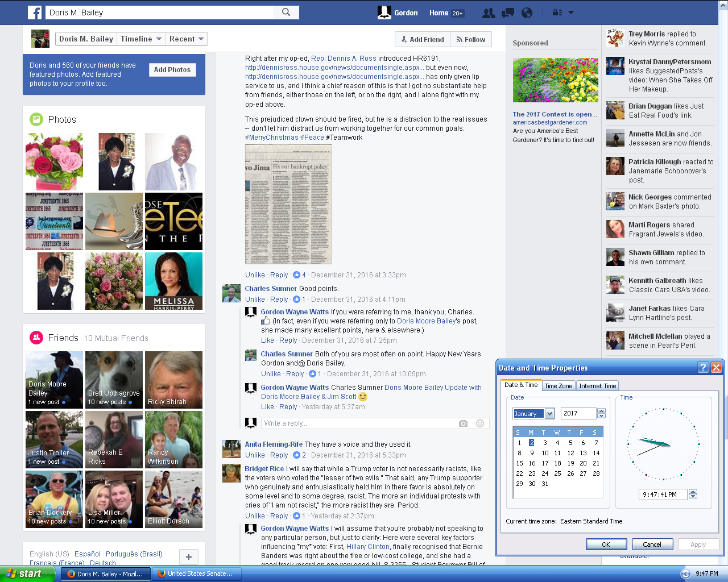Open account settings dropdown arrow
Viewport: 728px width, 582px height.
[571, 13]
